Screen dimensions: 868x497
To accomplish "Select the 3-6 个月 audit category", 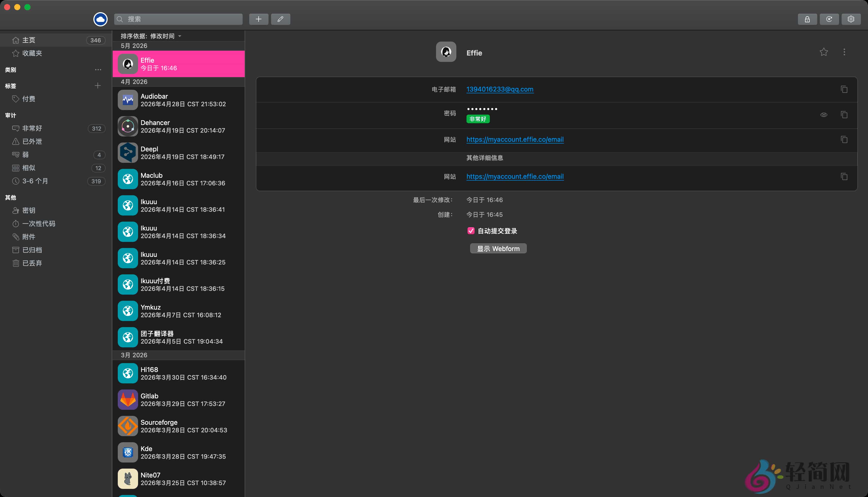I will (56, 181).
